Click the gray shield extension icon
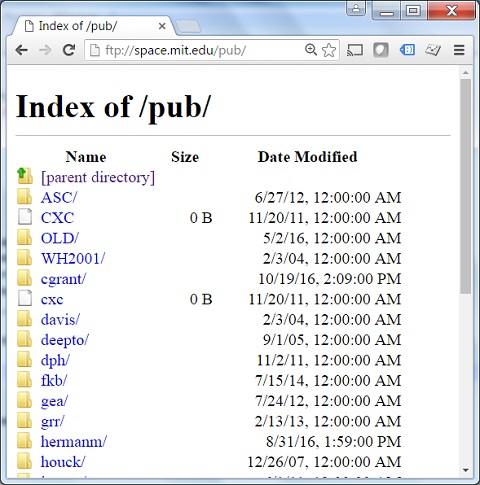Viewport: 480px width, 485px height. click(381, 50)
